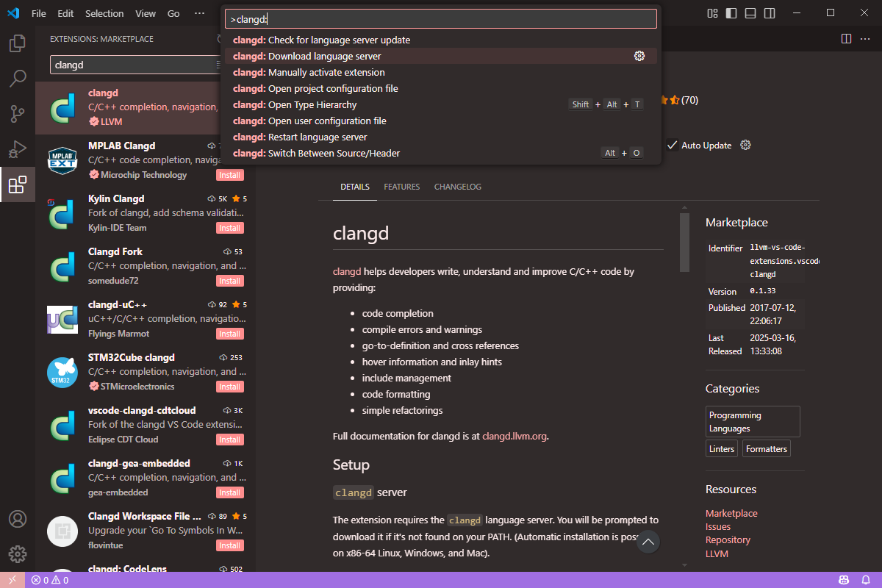The height and width of the screenshot is (588, 882).
Task: Open editor More Actions ellipsis
Action: click(x=867, y=38)
